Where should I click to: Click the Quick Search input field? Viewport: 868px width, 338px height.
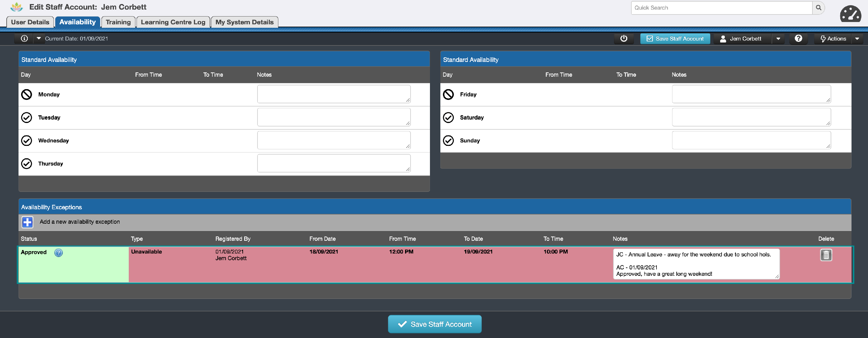click(x=721, y=8)
